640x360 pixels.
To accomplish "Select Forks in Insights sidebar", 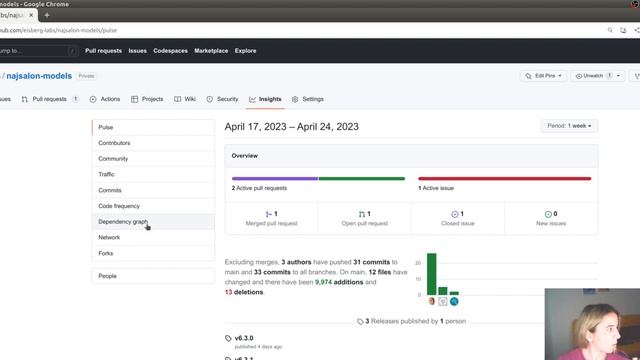I will click(x=153, y=253).
